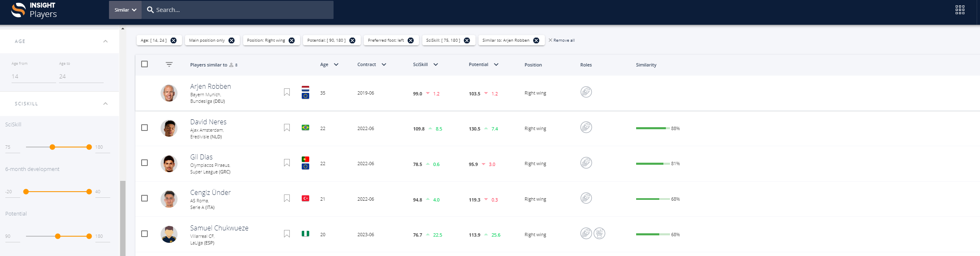980x256 pixels.
Task: Click the 6-month development maximum handle
Action: (89, 192)
